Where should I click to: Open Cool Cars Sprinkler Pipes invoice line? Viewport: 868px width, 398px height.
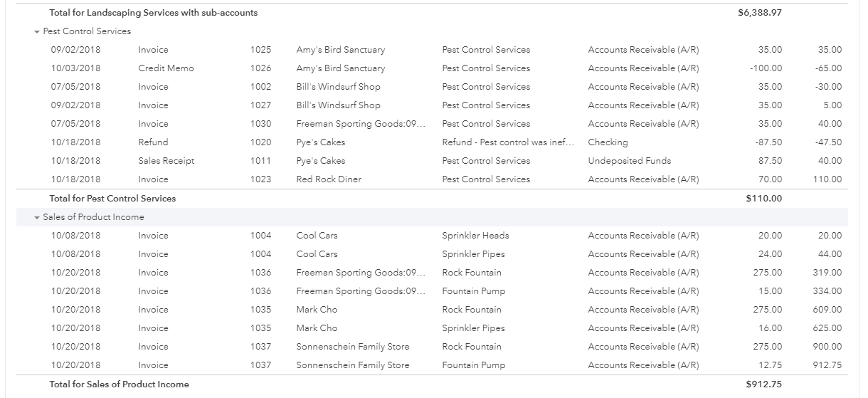point(432,254)
